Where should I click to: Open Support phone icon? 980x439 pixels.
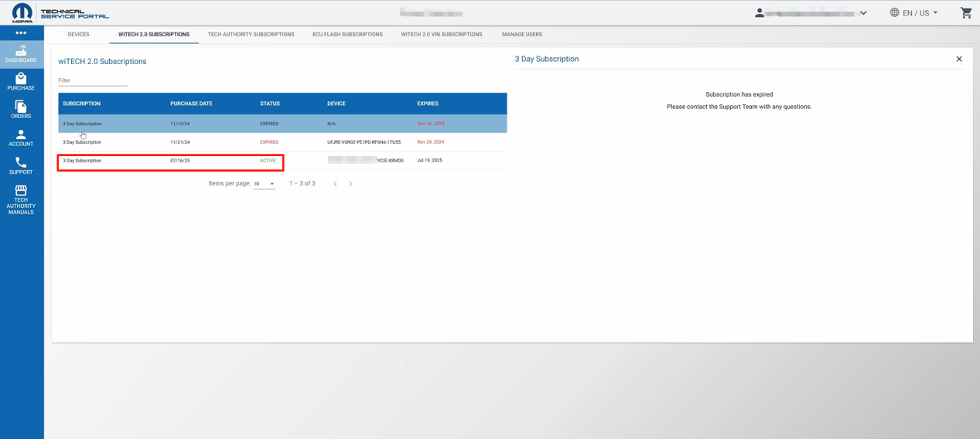(x=21, y=165)
